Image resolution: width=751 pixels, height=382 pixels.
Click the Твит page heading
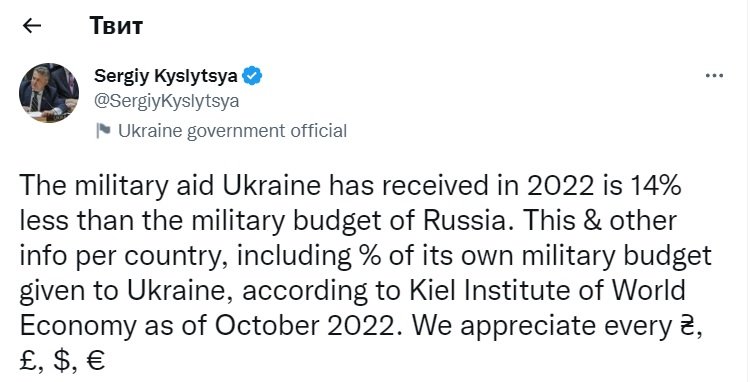[116, 26]
